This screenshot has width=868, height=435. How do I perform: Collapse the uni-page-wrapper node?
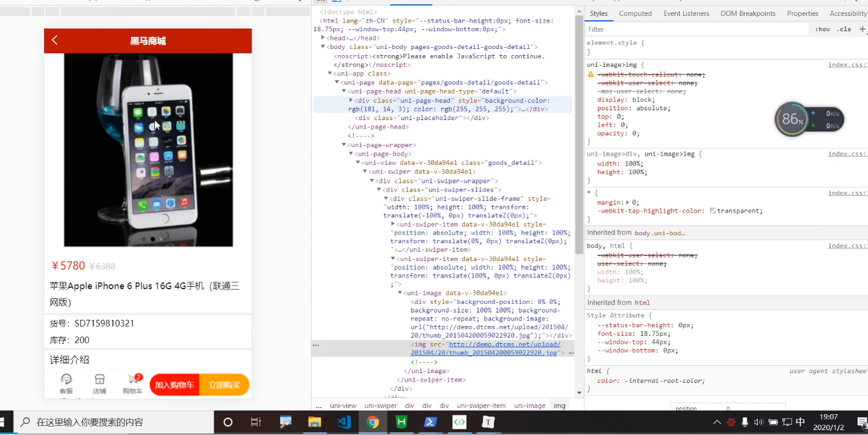(343, 145)
